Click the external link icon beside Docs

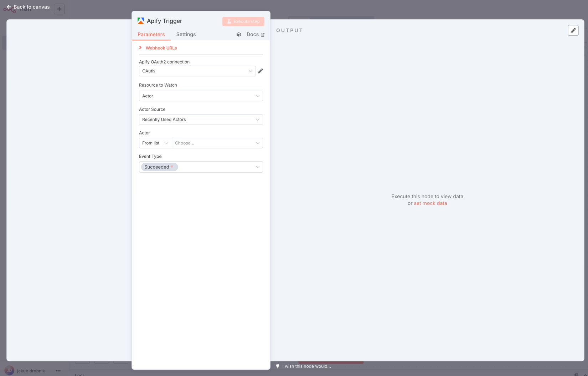pos(263,35)
